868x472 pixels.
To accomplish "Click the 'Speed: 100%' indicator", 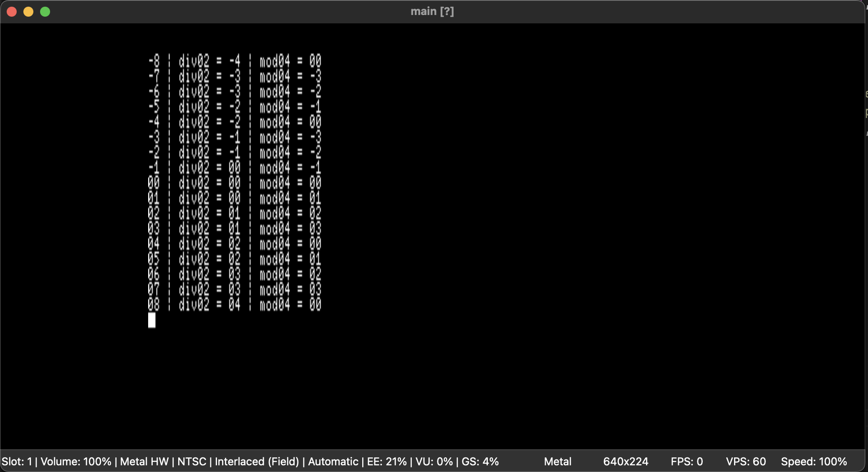I will [814, 462].
